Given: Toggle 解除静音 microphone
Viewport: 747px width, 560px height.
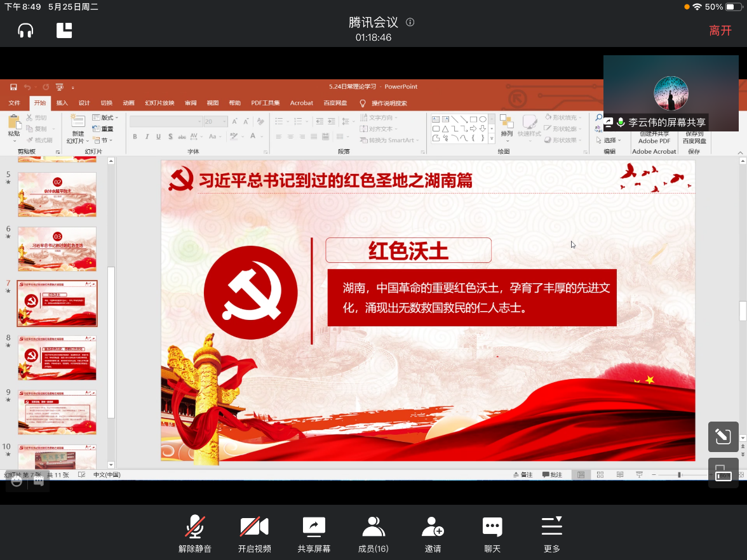Looking at the screenshot, I should point(194,534).
